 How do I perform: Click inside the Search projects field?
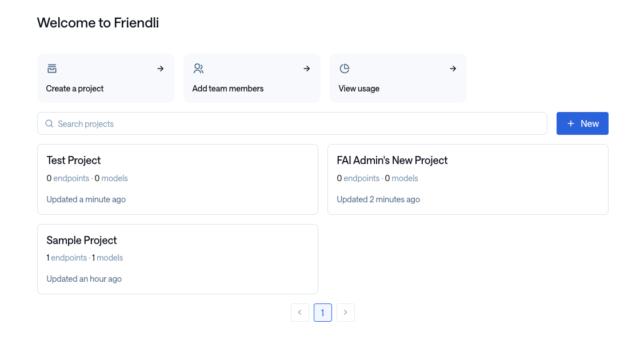tap(229, 123)
